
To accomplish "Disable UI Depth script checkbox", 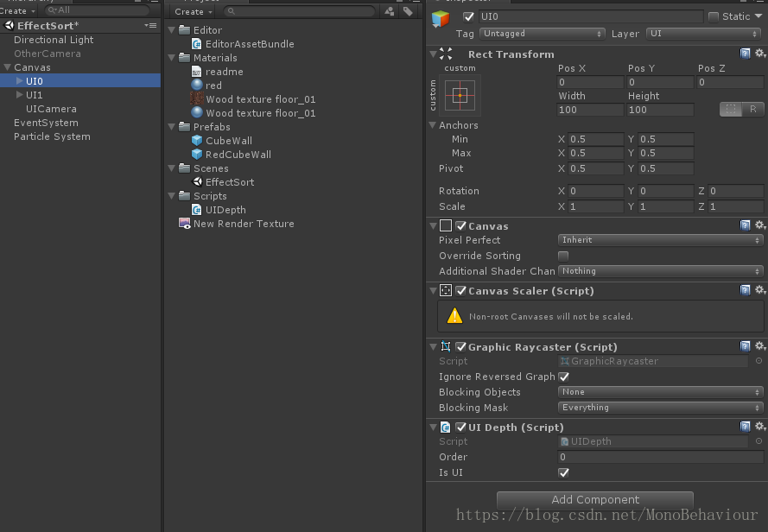I will pos(461,427).
